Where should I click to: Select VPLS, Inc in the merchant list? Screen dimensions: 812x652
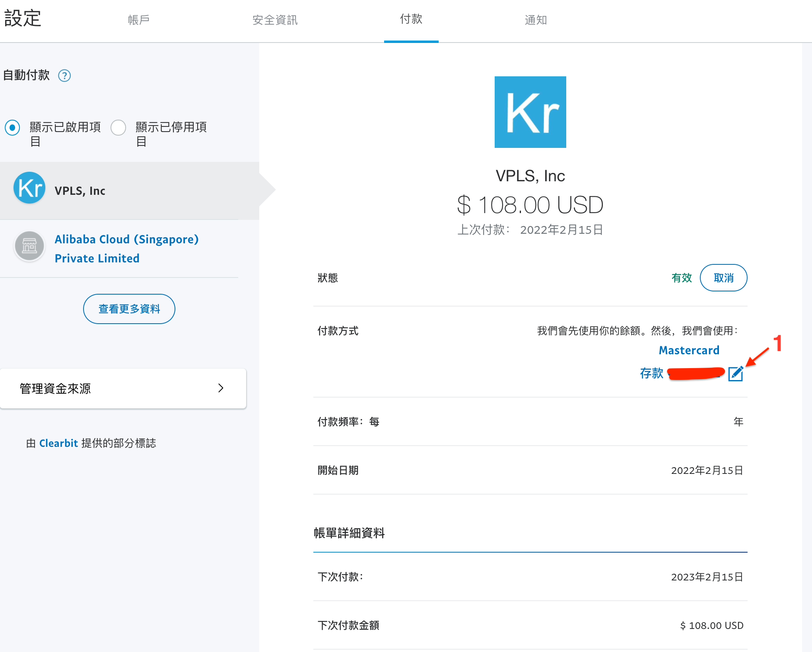(130, 190)
